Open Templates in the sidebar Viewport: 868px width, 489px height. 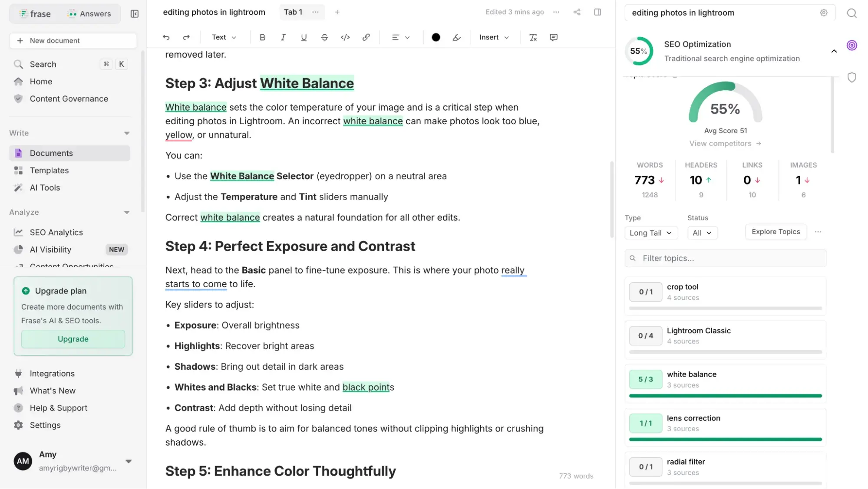(49, 171)
